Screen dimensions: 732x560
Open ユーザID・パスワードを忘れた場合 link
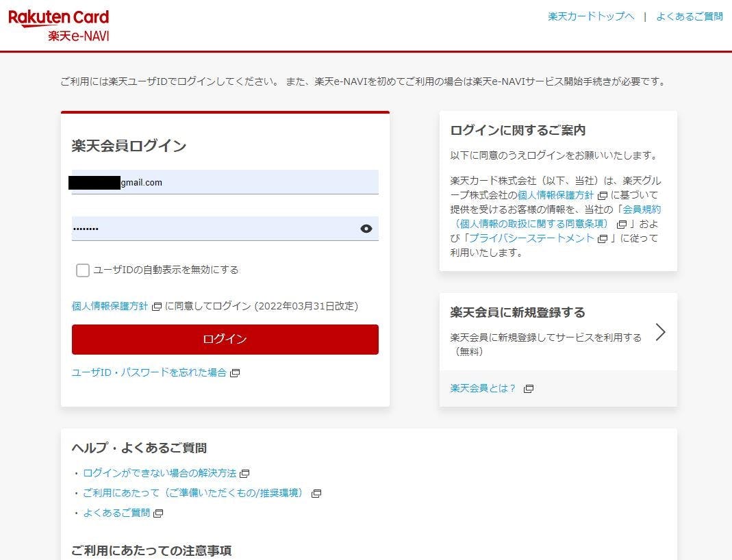(x=149, y=372)
